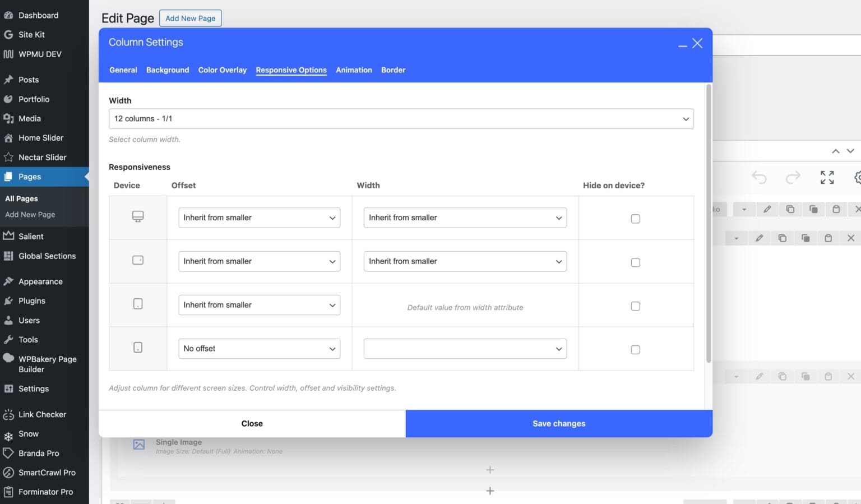The height and width of the screenshot is (504, 861).
Task: Open the Site Kit menu
Action: (x=31, y=35)
